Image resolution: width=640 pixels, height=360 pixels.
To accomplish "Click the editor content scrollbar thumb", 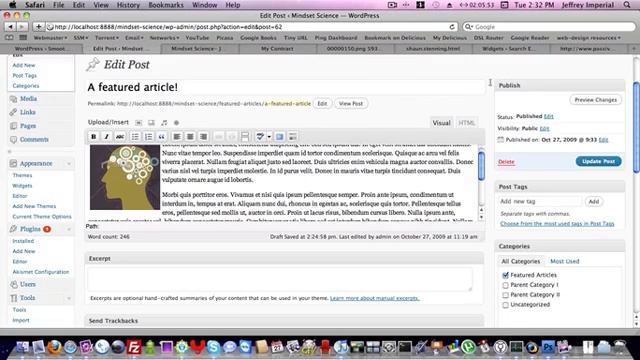I will click(x=481, y=165).
